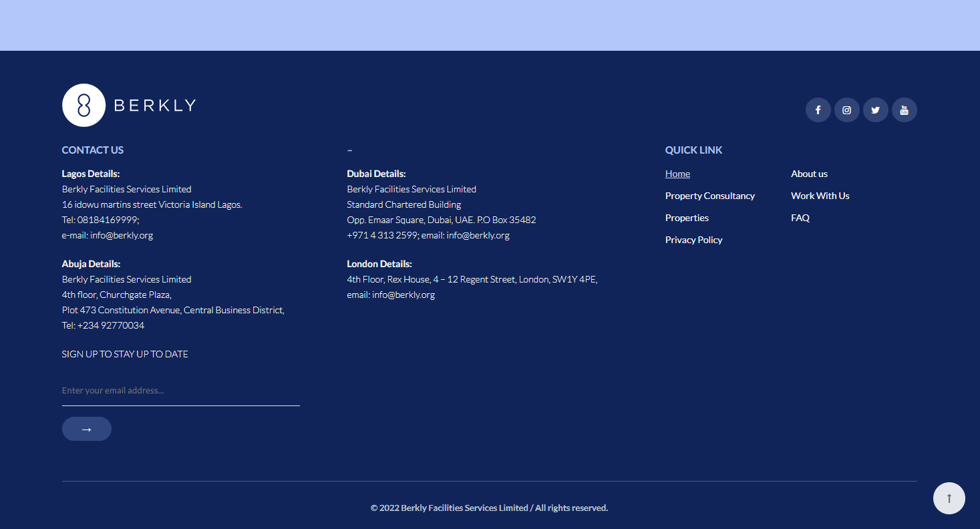Click the Abuja telephone number +234 92770034
Screen dimensions: 980x529
click(111, 325)
